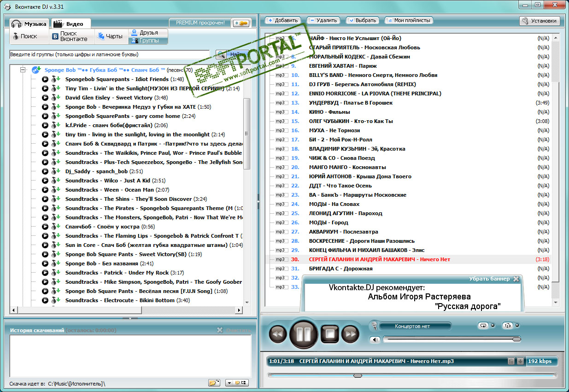Image resolution: width=569 pixels, height=392 pixels.
Task: Download Patrick Under My Rock
Action: (x=56, y=273)
